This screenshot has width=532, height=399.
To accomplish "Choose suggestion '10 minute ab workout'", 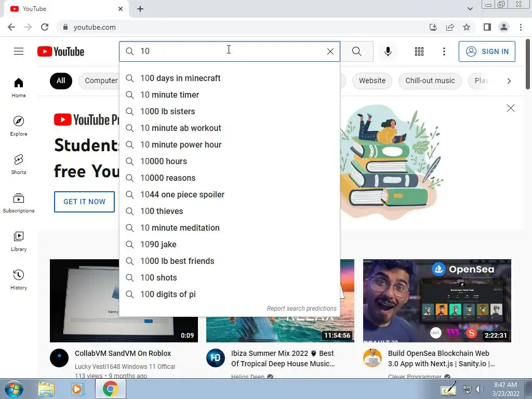I will (x=229, y=128).
